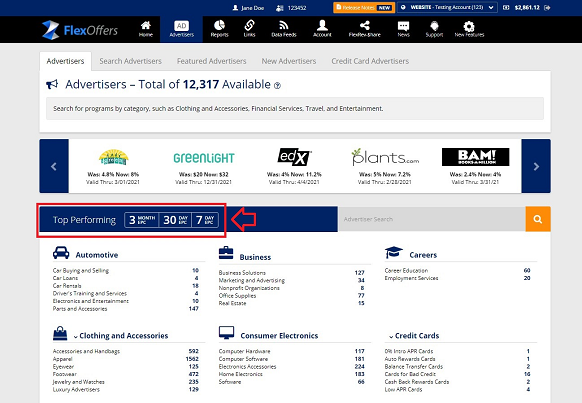
Task: Open the Automotive category heading
Action: pos(97,255)
